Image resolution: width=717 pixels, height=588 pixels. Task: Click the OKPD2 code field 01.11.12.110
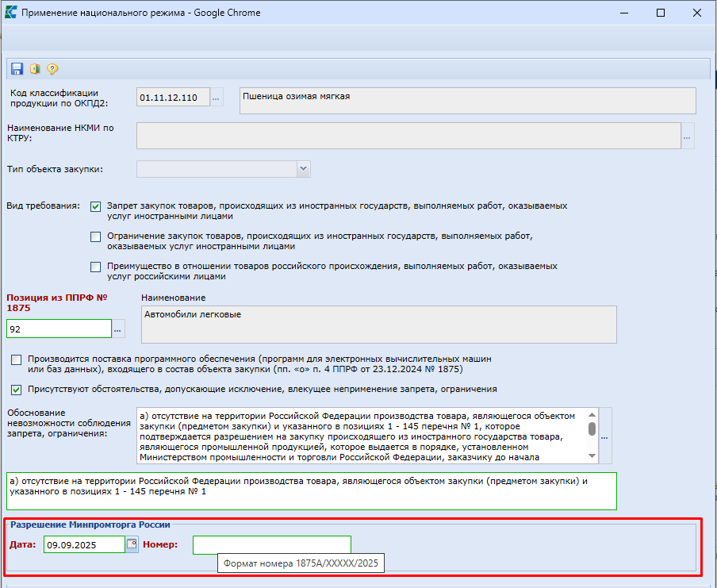coord(174,98)
